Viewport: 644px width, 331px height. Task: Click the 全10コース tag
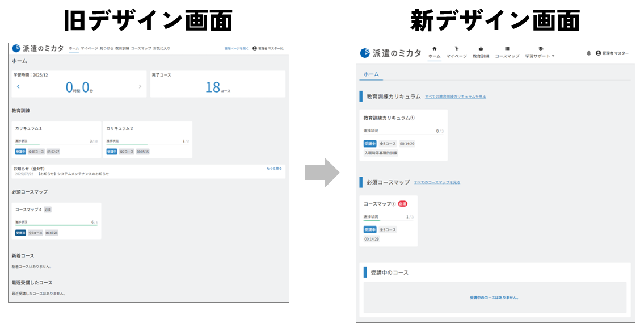(x=36, y=152)
